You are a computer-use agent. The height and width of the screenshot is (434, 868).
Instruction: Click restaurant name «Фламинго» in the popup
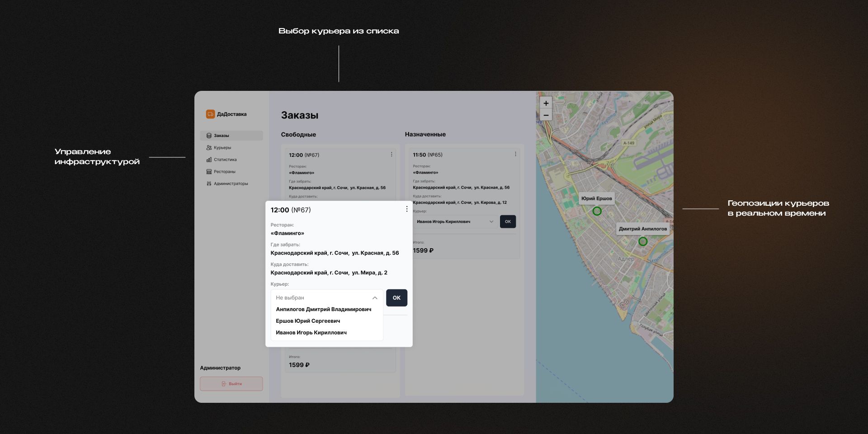(x=288, y=233)
